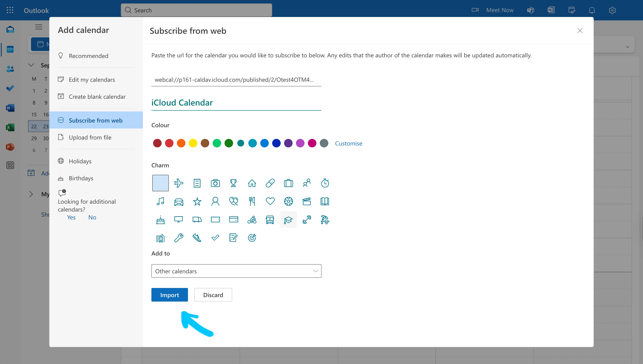Select the blank charm option
Image resolution: width=643 pixels, height=364 pixels.
click(x=160, y=183)
